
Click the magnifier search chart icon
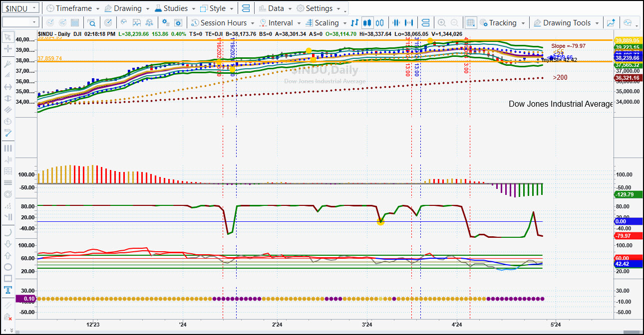pyautogui.click(x=92, y=22)
